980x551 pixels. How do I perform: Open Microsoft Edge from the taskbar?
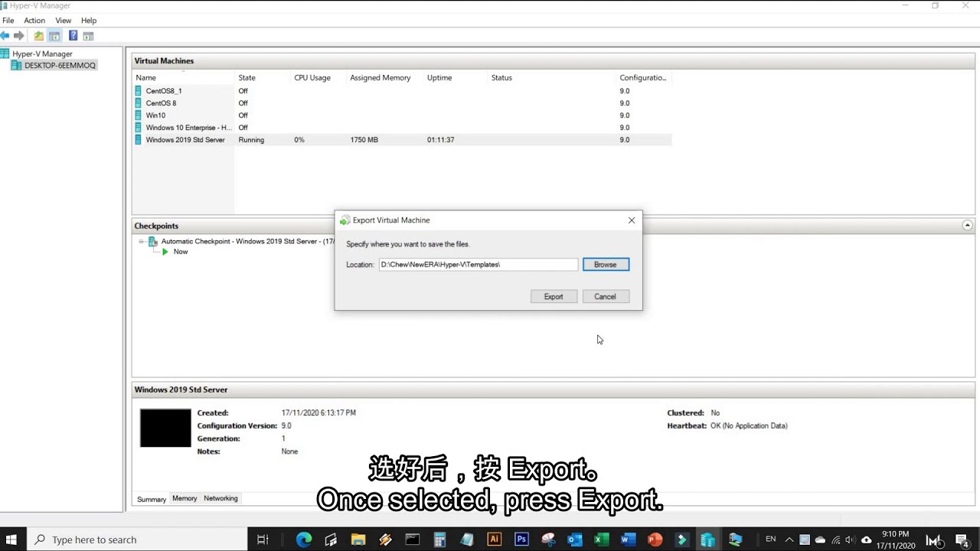click(304, 540)
